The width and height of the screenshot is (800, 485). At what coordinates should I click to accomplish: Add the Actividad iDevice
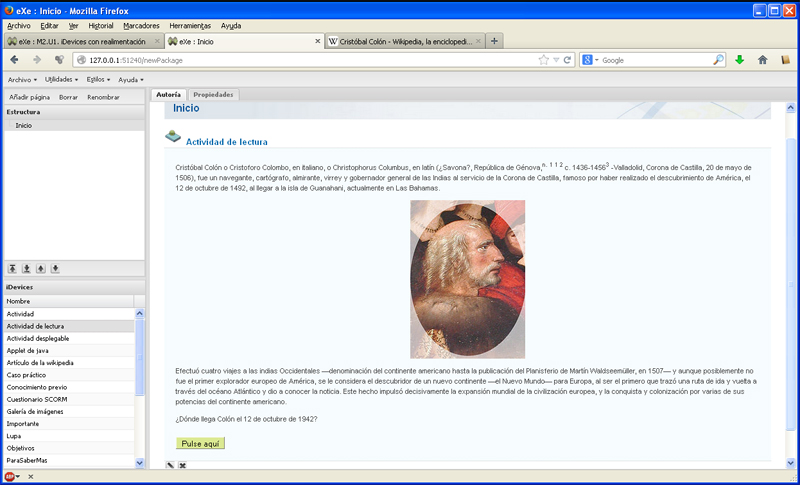(69, 314)
